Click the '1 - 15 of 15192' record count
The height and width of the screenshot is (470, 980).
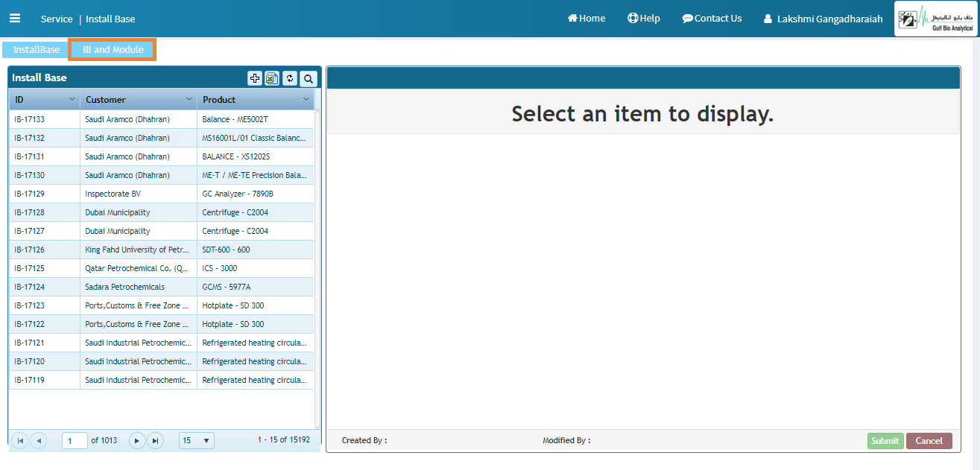click(283, 440)
